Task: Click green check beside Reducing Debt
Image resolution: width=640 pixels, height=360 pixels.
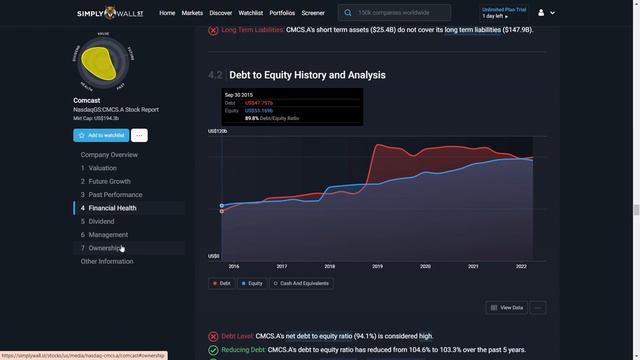Action: click(x=213, y=350)
